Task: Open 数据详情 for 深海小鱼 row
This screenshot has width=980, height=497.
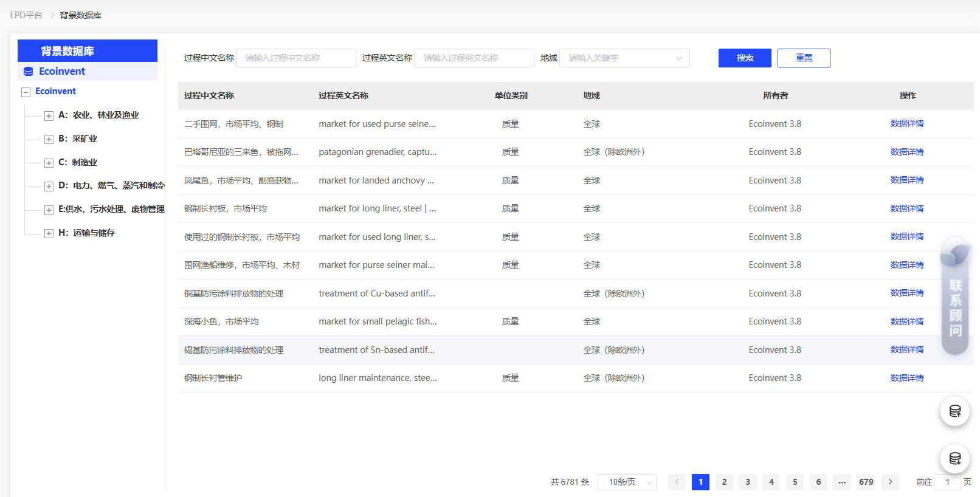Action: coord(907,321)
